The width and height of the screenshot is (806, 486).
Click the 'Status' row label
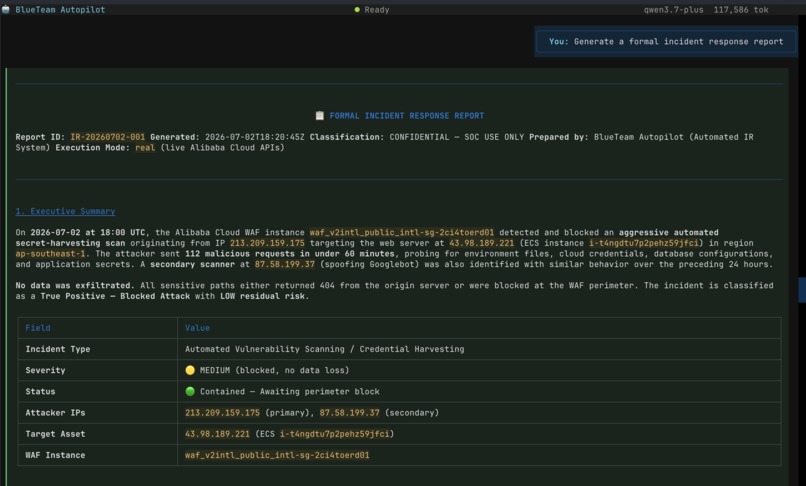click(x=40, y=391)
